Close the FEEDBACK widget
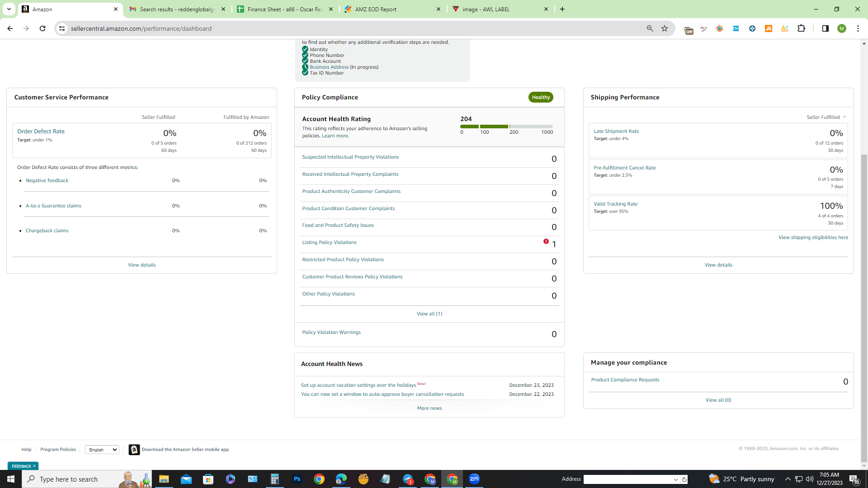 [x=34, y=466]
